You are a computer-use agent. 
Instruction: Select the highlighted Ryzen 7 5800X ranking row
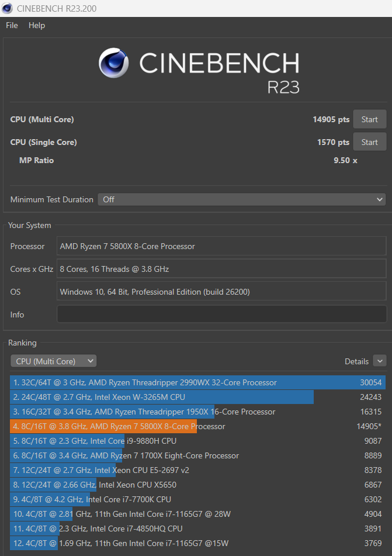[x=197, y=426]
